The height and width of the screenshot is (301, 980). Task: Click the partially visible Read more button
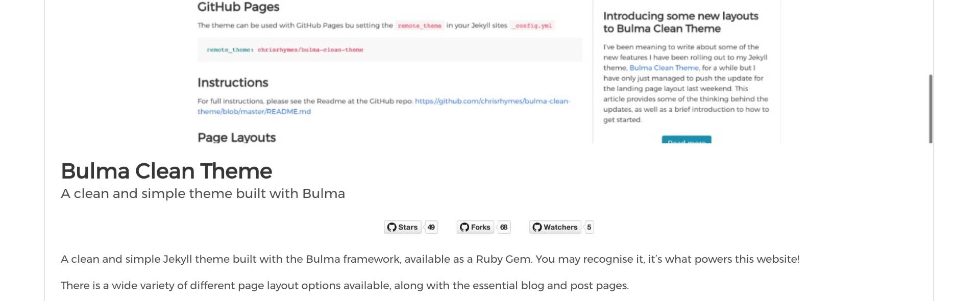[x=687, y=140]
